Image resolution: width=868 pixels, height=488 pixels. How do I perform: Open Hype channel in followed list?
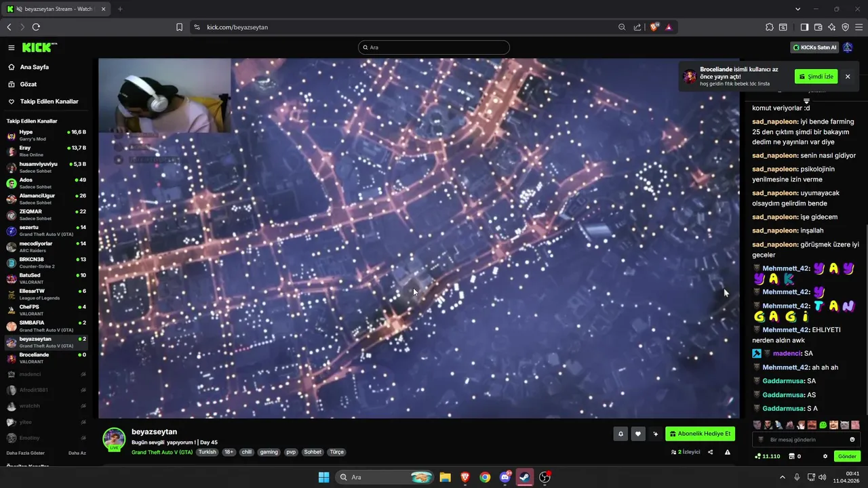[46, 135]
